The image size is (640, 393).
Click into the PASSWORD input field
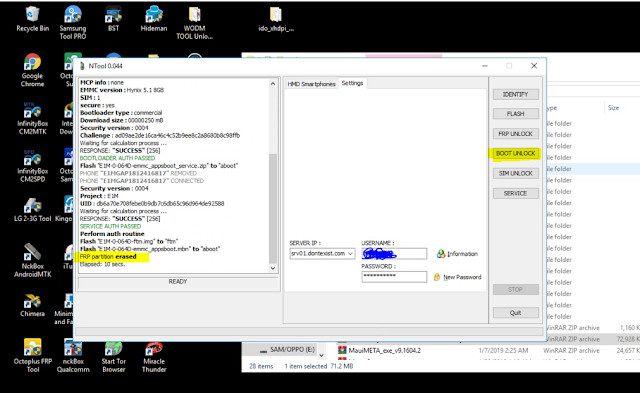coord(394,276)
